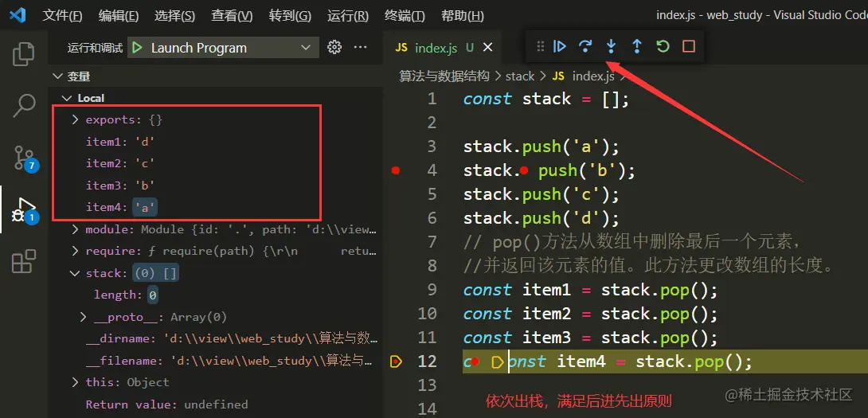868x418 pixels.
Task: Open launch.json with gear icon
Action: tap(334, 47)
